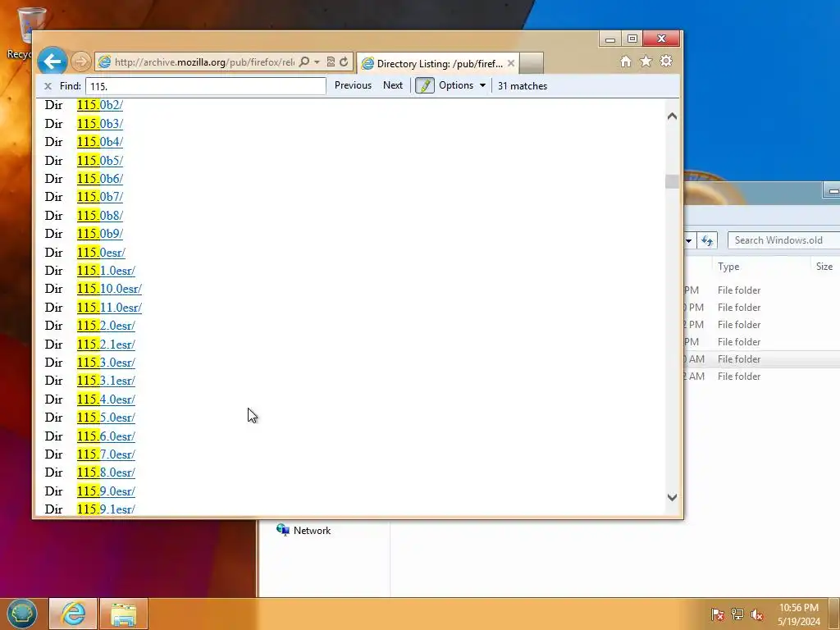Open the 115.0b2/ directory link
840x630 pixels.
(x=99, y=105)
